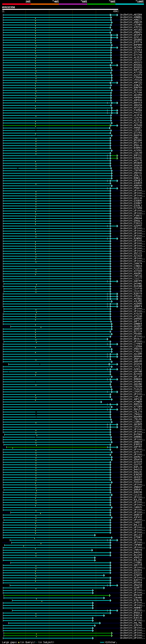Select hit label UniRef100_Q1HR77
The image size is (146, 644).
(x=131, y=588)
